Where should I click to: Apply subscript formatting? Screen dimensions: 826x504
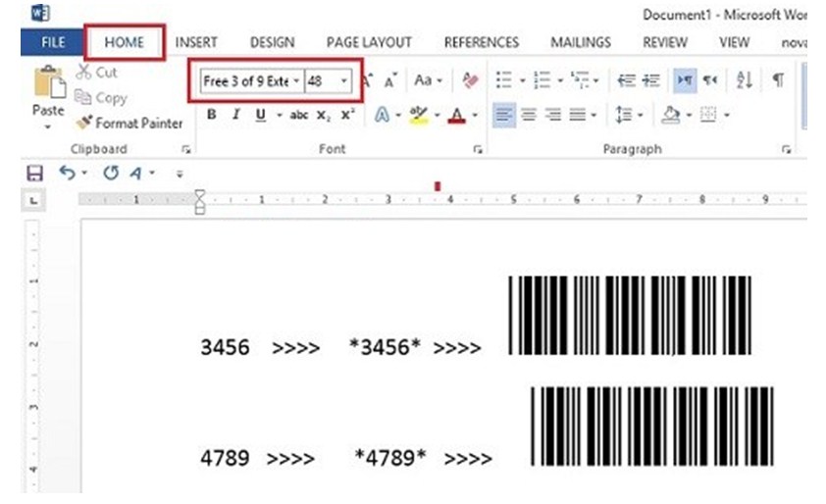324,115
